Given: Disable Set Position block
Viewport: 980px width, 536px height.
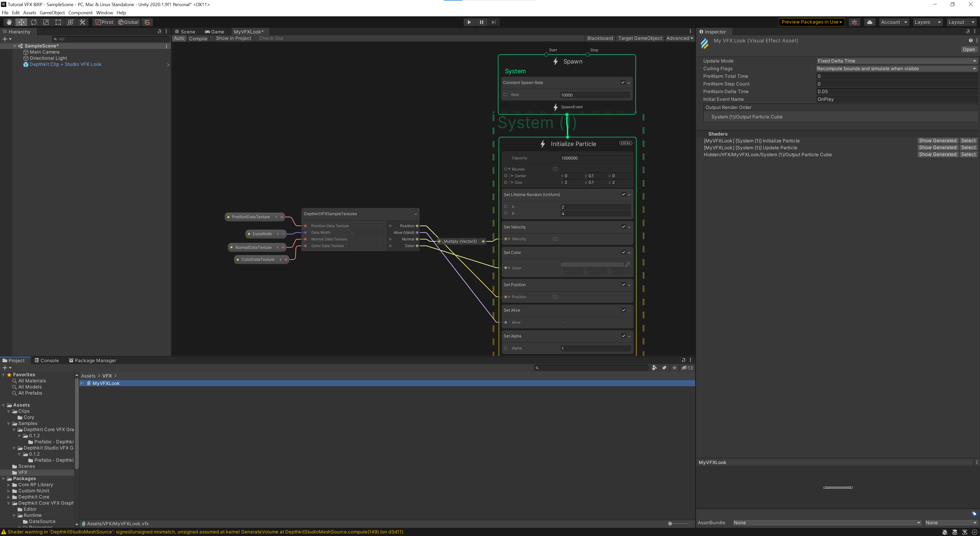Looking at the screenshot, I should pyautogui.click(x=623, y=285).
